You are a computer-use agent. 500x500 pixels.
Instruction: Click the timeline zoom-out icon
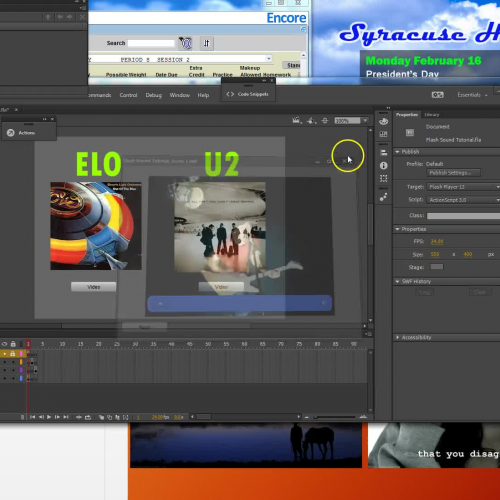tap(307, 417)
